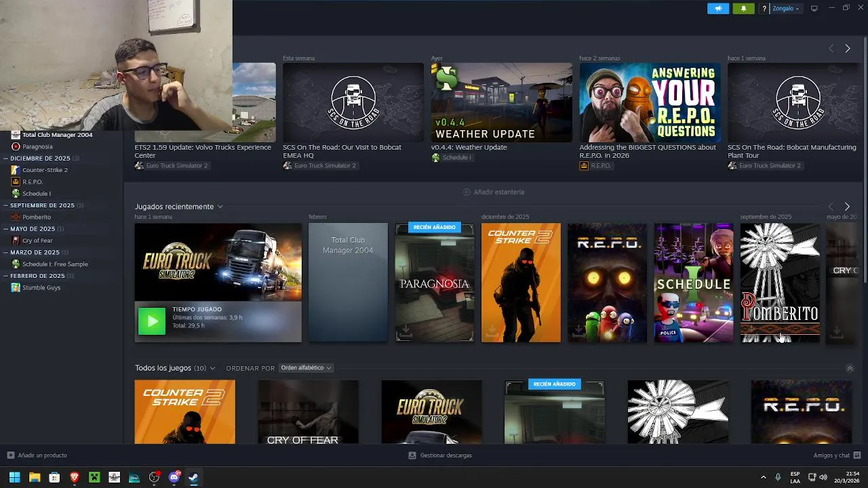Open Addressing the BIGGEST QUESTIONS R.E.P.O. article

648,151
